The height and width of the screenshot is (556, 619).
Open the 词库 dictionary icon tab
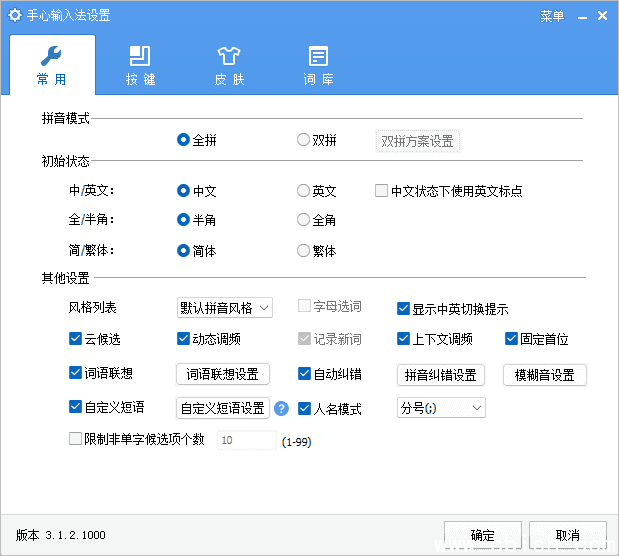[x=318, y=56]
